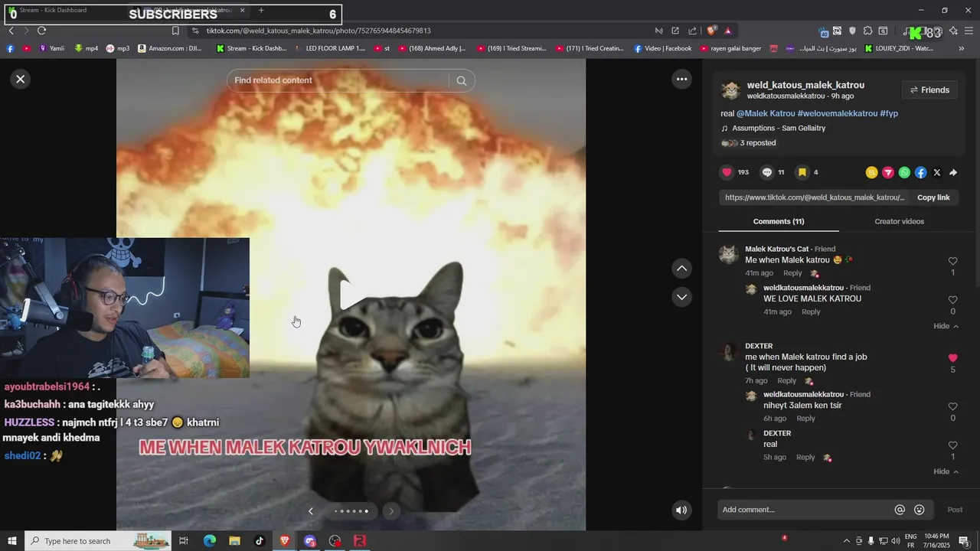Show previous photo slide
Viewport: 980px width, 551px height.
tap(311, 511)
